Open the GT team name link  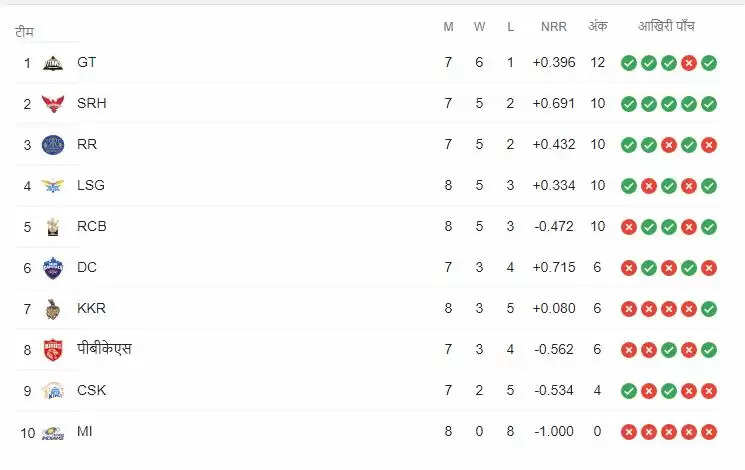[87, 62]
